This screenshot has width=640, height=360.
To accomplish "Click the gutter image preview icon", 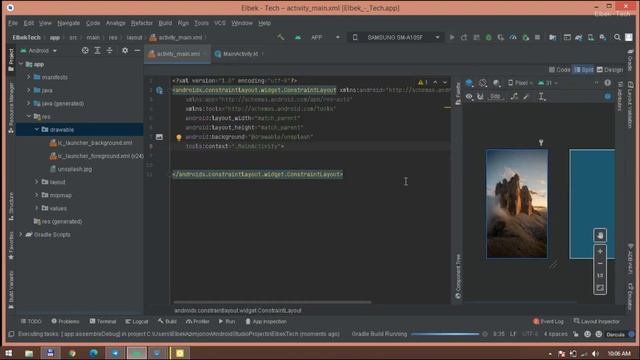I will [159, 137].
